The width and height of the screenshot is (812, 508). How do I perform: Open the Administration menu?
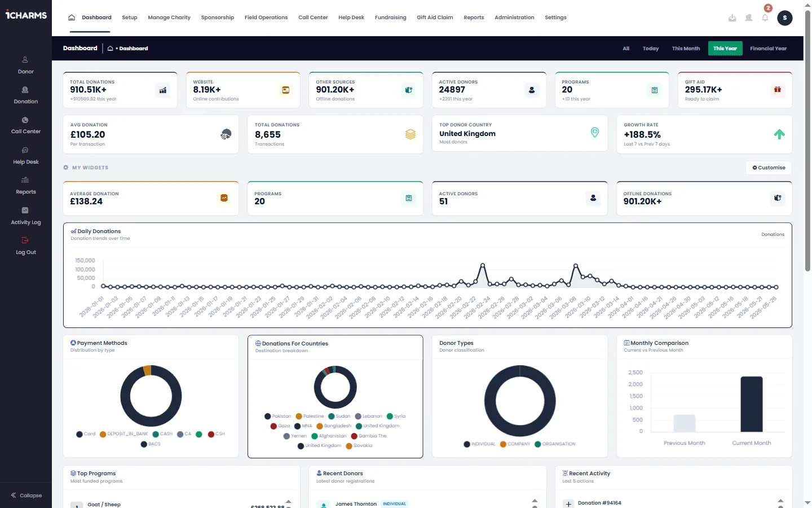click(514, 17)
